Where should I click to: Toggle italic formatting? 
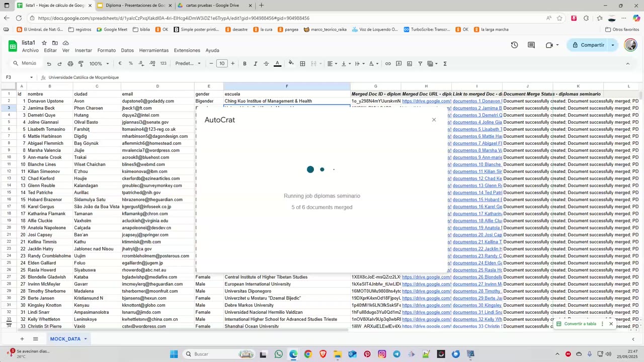(255, 64)
